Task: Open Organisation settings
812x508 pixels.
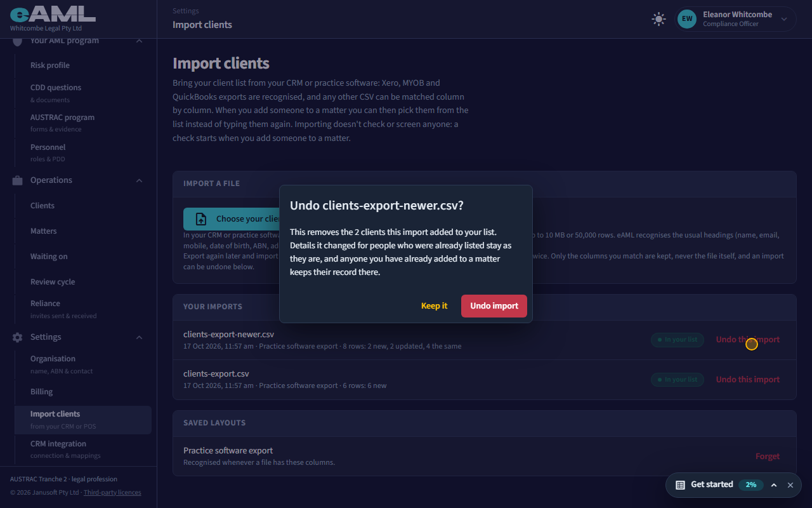Action: coord(83,364)
